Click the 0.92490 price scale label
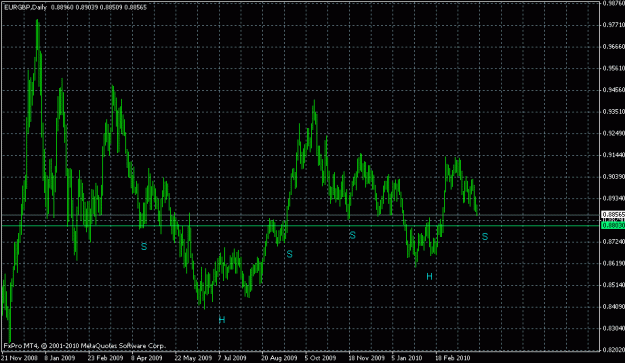Screen dimensions: 625x363 pyautogui.click(x=614, y=133)
